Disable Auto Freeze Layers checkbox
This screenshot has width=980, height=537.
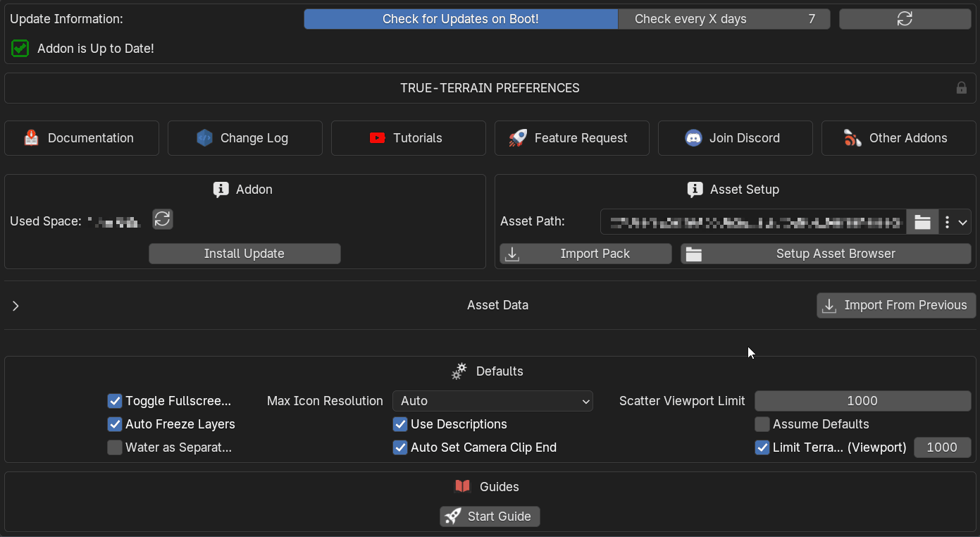(x=115, y=424)
